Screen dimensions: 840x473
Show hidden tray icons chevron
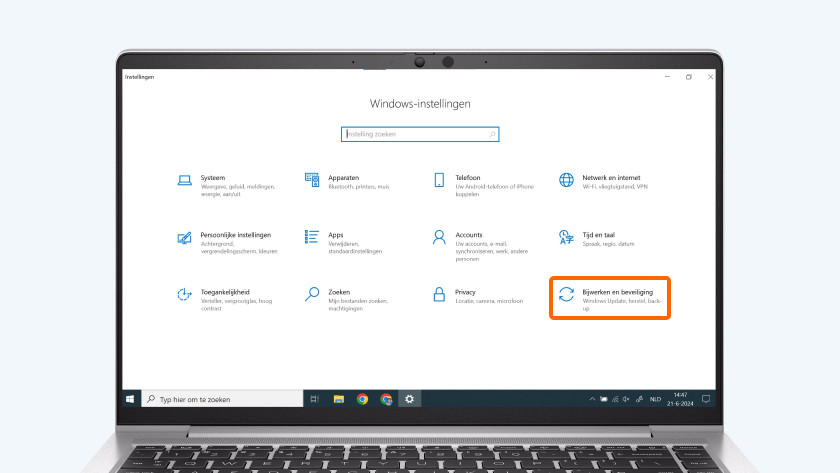pyautogui.click(x=592, y=399)
